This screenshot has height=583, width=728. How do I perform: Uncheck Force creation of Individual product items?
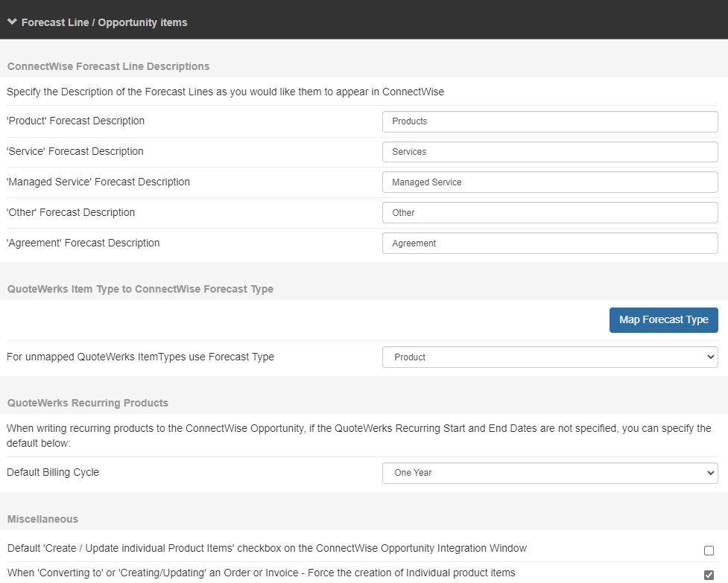(709, 574)
